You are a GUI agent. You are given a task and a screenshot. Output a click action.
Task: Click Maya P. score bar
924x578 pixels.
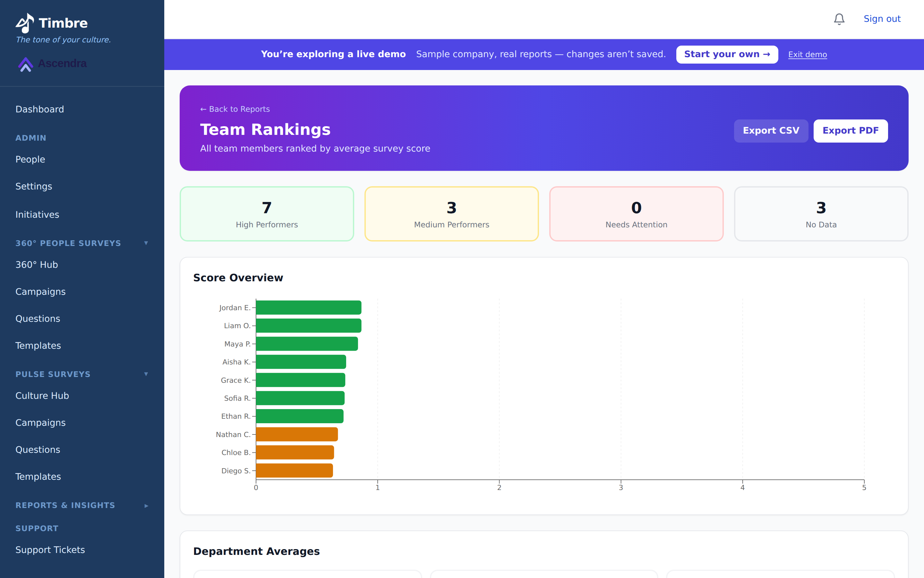click(x=307, y=344)
